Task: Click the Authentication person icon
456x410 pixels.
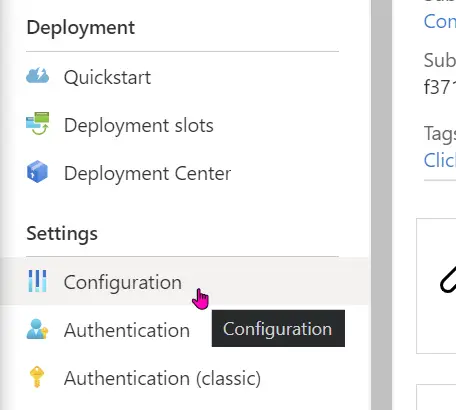Action: pos(37,329)
